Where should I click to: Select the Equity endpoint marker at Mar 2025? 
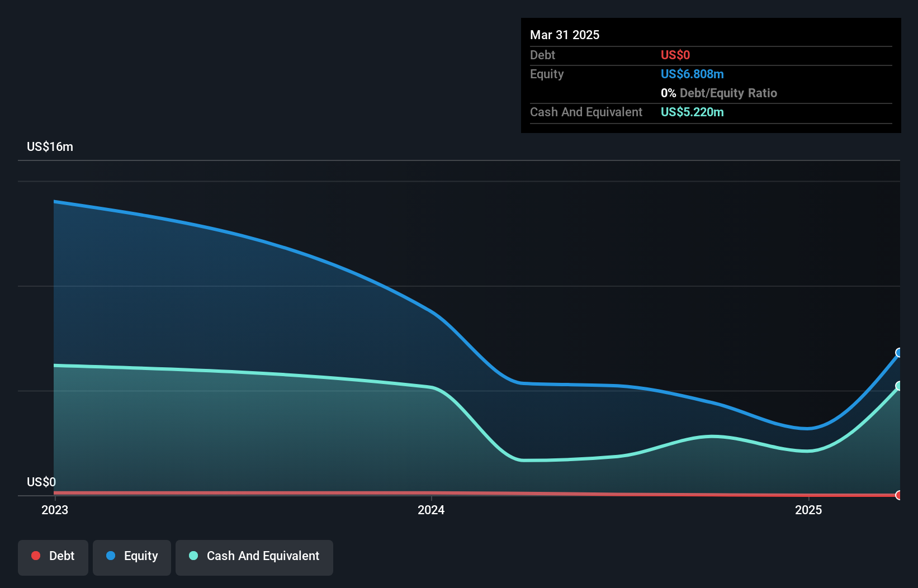899,353
